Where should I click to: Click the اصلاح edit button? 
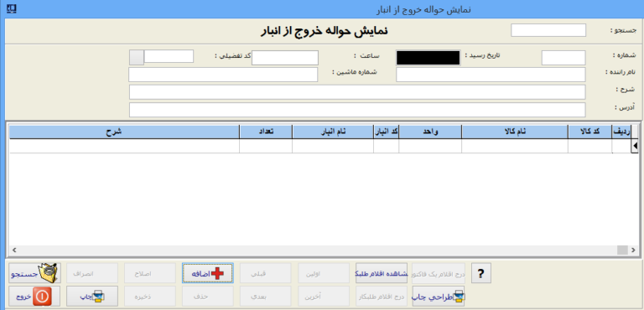click(150, 273)
